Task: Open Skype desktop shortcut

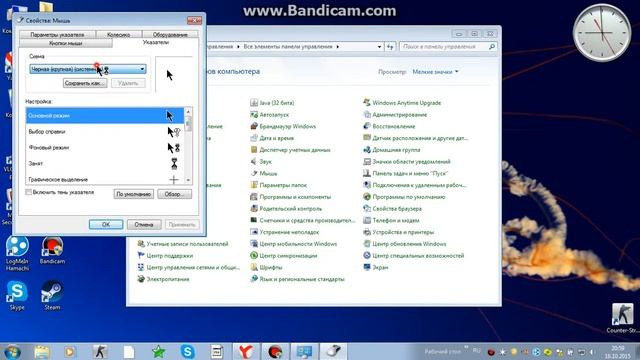Action: tap(17, 295)
